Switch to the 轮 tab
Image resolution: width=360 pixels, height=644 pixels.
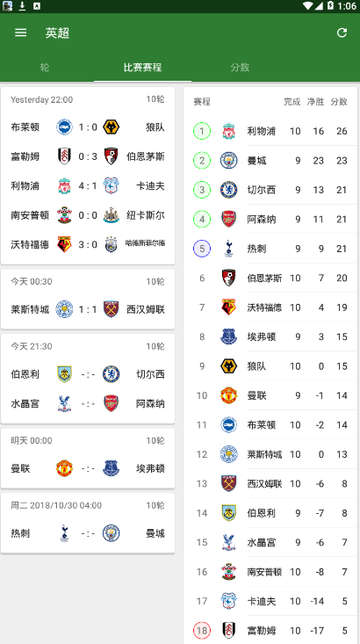(45, 68)
